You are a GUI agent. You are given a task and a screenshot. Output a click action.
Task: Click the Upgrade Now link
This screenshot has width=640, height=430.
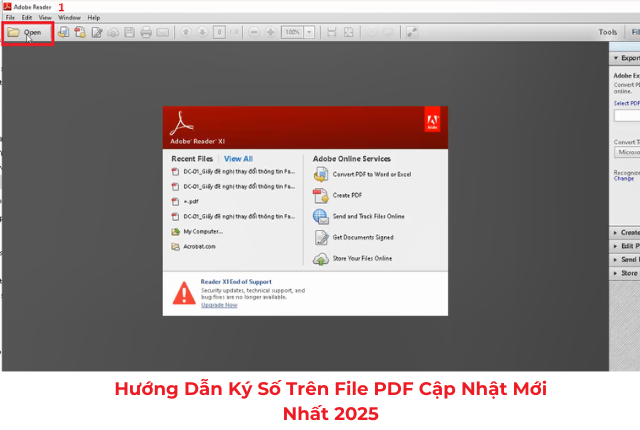pos(219,305)
